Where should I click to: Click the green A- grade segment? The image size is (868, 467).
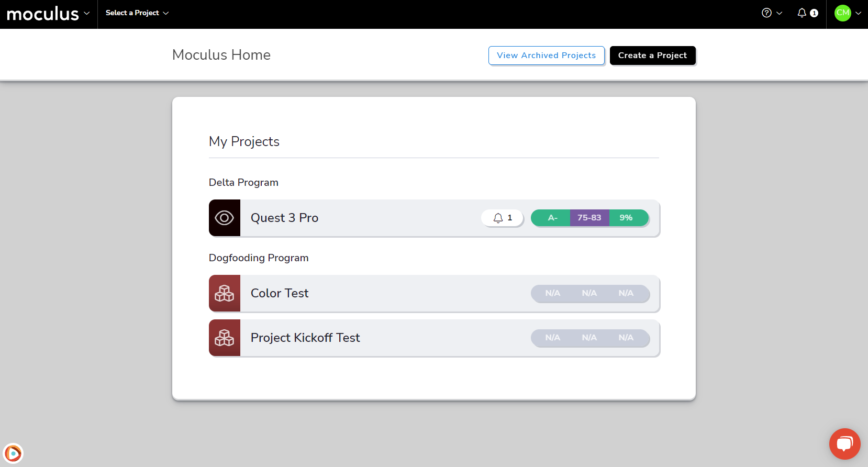[x=552, y=218]
